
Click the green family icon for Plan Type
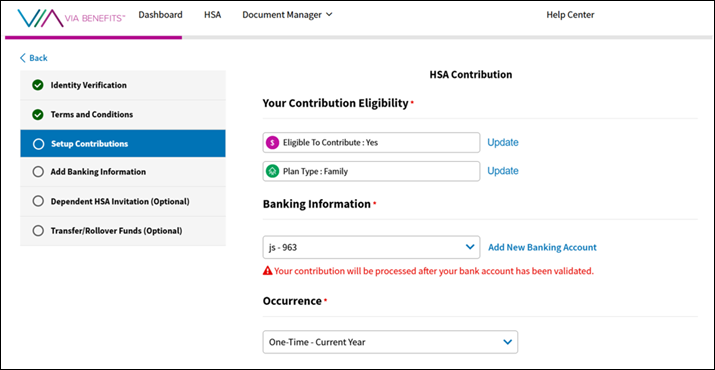click(272, 172)
